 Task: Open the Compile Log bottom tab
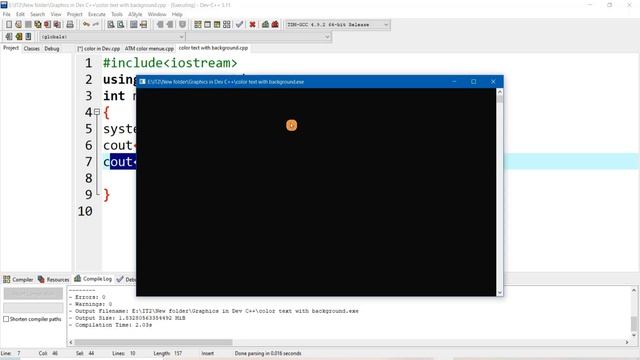(x=93, y=279)
